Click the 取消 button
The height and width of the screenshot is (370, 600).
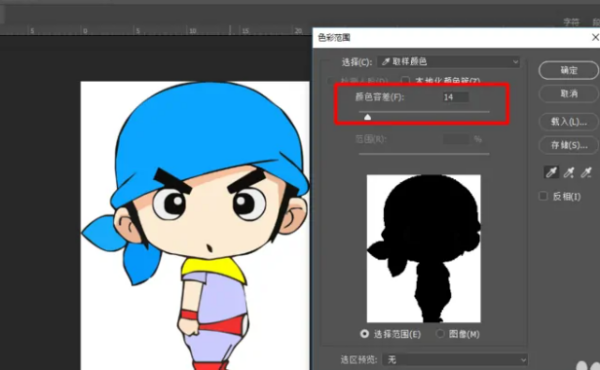569,94
